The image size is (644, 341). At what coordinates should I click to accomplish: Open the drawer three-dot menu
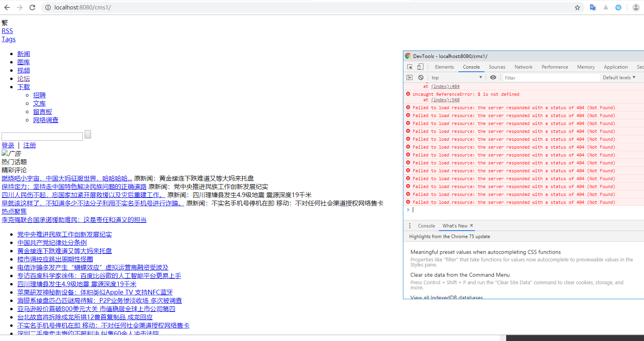(410, 226)
